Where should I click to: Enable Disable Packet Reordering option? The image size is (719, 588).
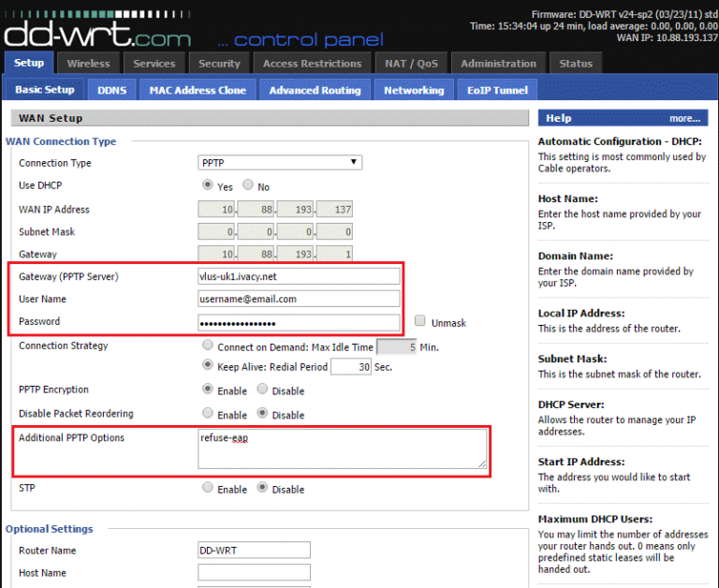point(208,414)
